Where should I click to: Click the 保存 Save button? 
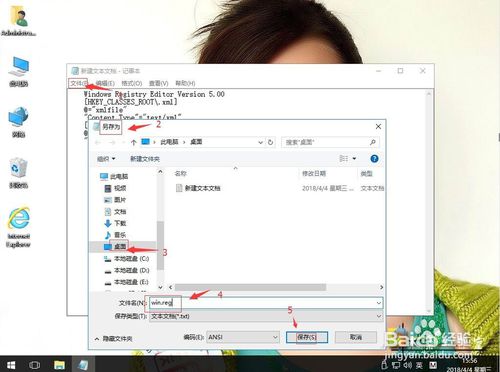[307, 337]
